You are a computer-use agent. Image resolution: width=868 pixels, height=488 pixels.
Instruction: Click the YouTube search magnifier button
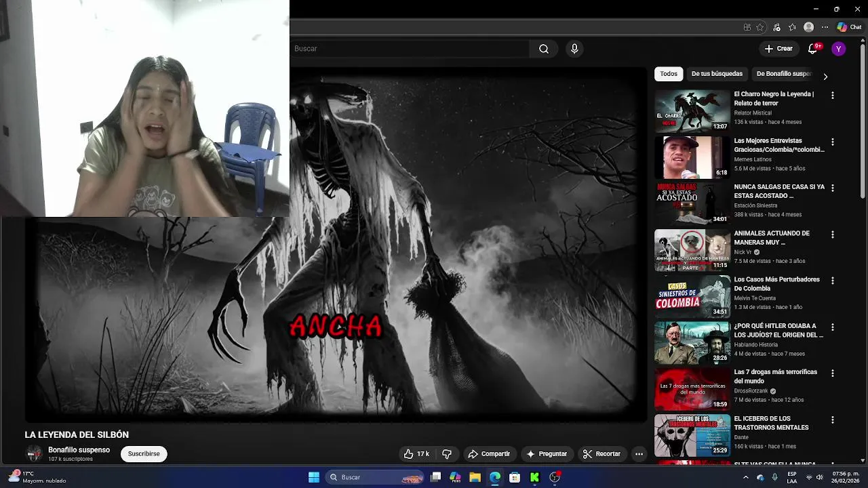[544, 49]
